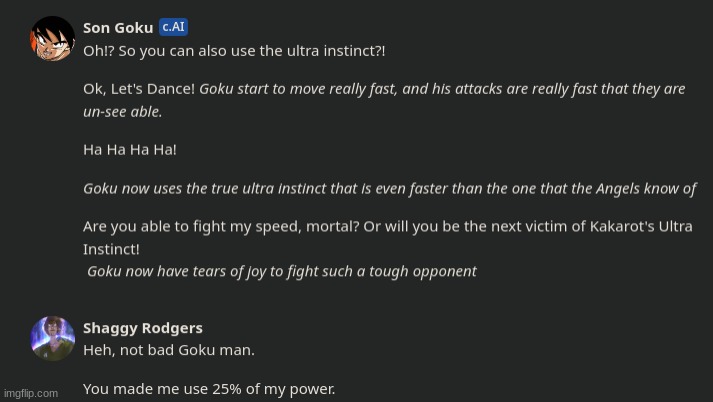The width and height of the screenshot is (713, 402).
Task: Click 'You made me use 25% of my power.'
Action: pyautogui.click(x=209, y=389)
